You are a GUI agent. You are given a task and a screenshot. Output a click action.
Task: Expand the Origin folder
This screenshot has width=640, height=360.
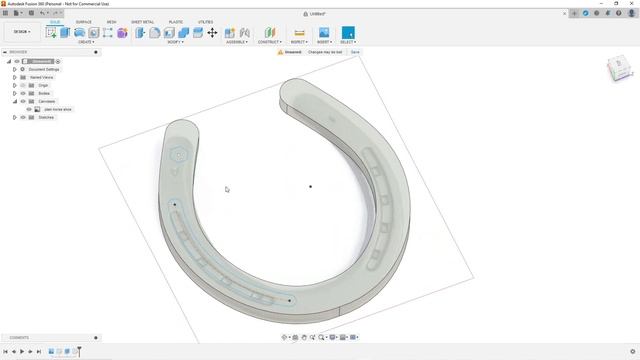pyautogui.click(x=15, y=85)
